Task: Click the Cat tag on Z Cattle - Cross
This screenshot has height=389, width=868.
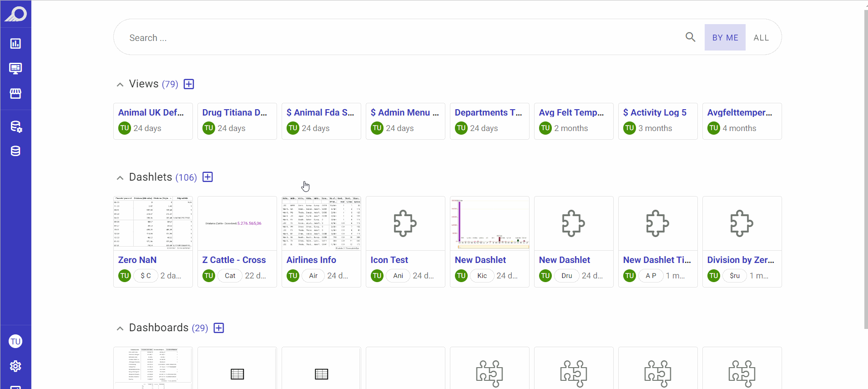Action: [230, 276]
